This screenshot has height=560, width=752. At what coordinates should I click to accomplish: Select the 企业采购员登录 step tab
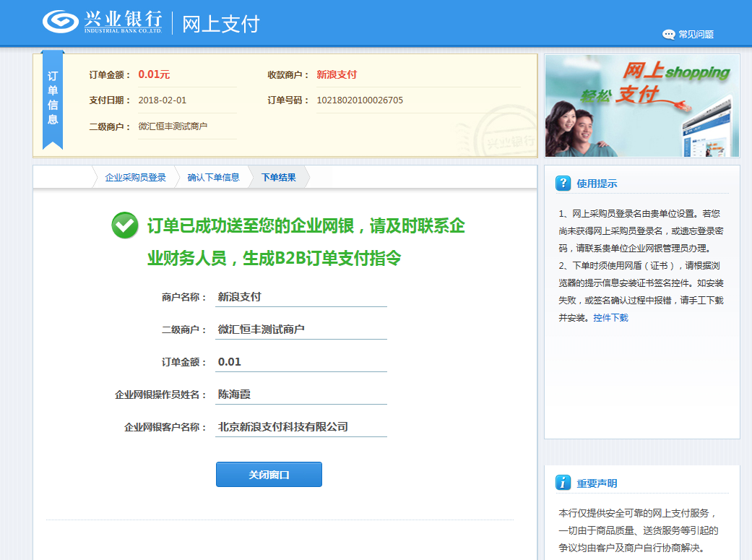pos(135,178)
